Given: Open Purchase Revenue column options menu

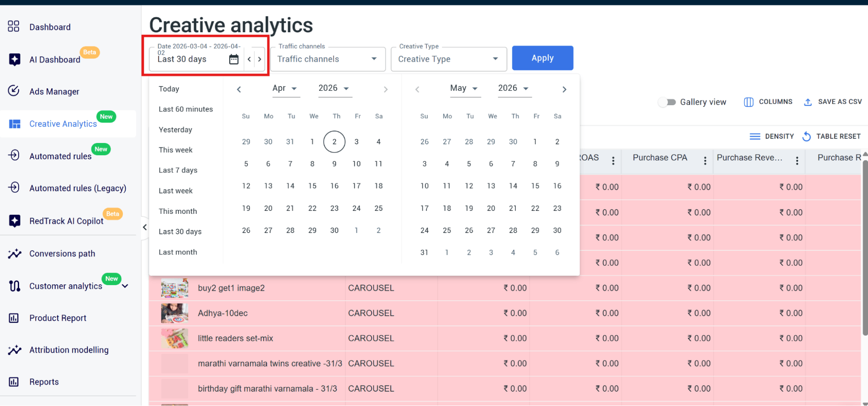Looking at the screenshot, I should [x=797, y=161].
